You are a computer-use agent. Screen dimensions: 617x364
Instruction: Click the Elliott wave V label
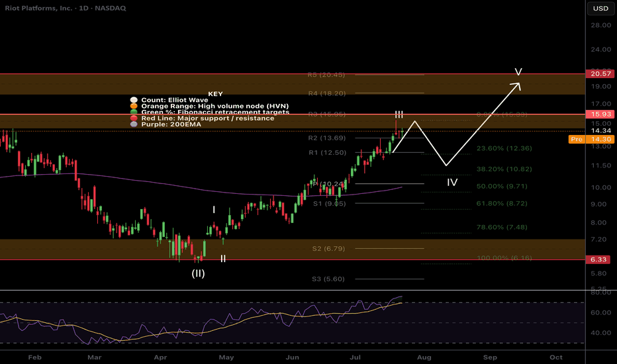click(518, 71)
